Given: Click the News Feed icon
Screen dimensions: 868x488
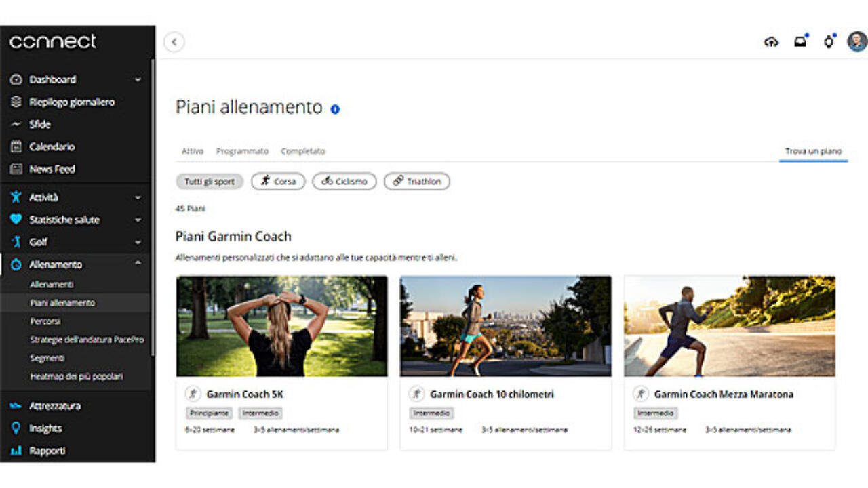Looking at the screenshot, I should [x=16, y=169].
